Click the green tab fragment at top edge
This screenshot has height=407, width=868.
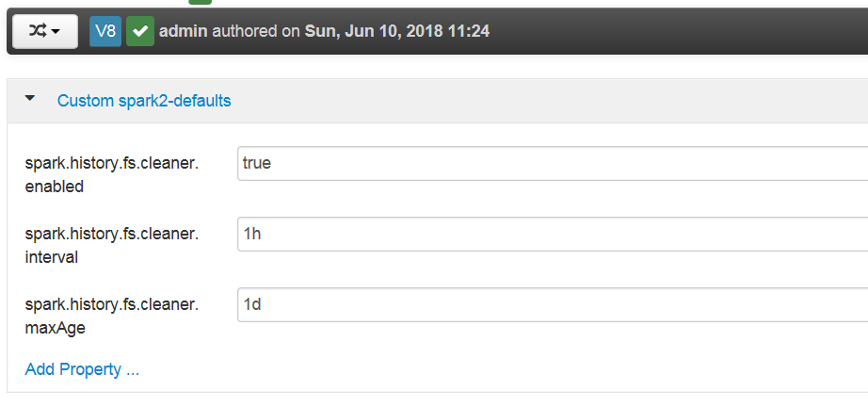tap(200, 3)
